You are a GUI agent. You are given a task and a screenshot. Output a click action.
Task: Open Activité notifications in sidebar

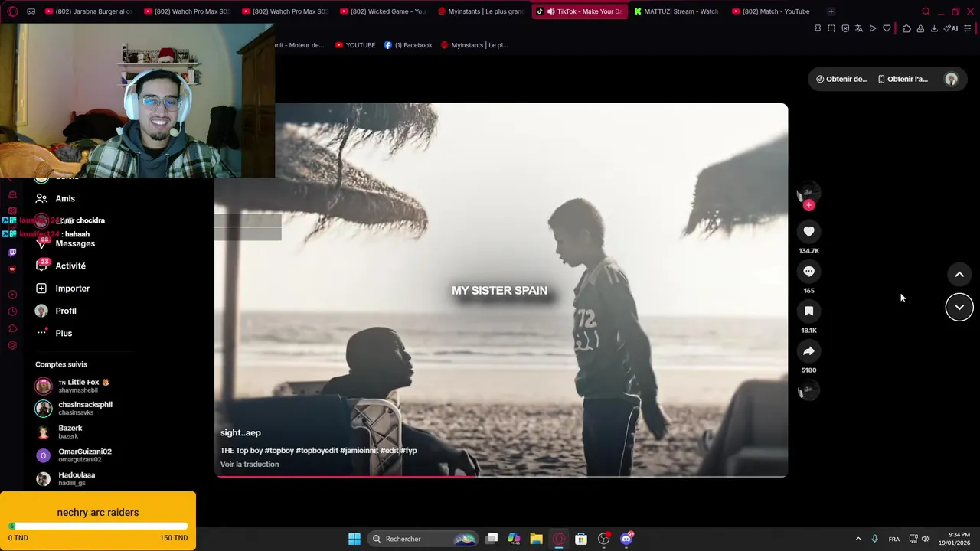pyautogui.click(x=70, y=266)
